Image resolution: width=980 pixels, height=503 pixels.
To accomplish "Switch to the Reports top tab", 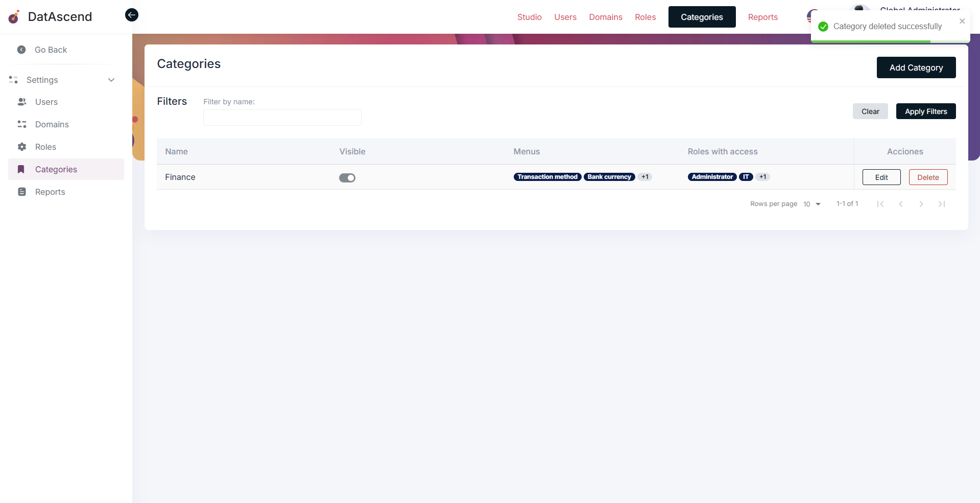I will pyautogui.click(x=762, y=17).
